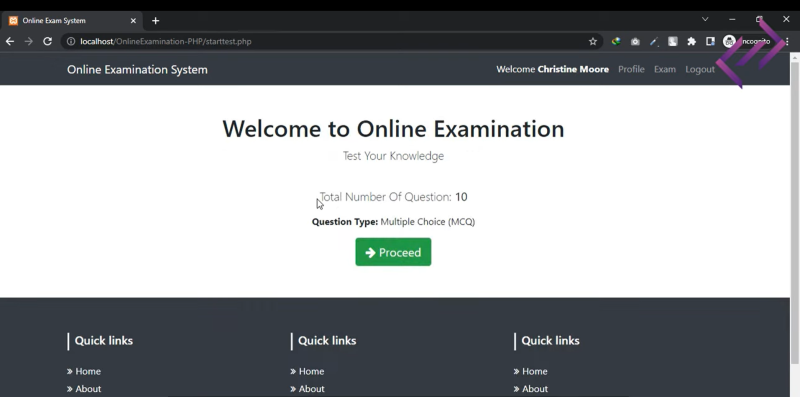
Task: Open Home in right Quick links column
Action: click(535, 371)
